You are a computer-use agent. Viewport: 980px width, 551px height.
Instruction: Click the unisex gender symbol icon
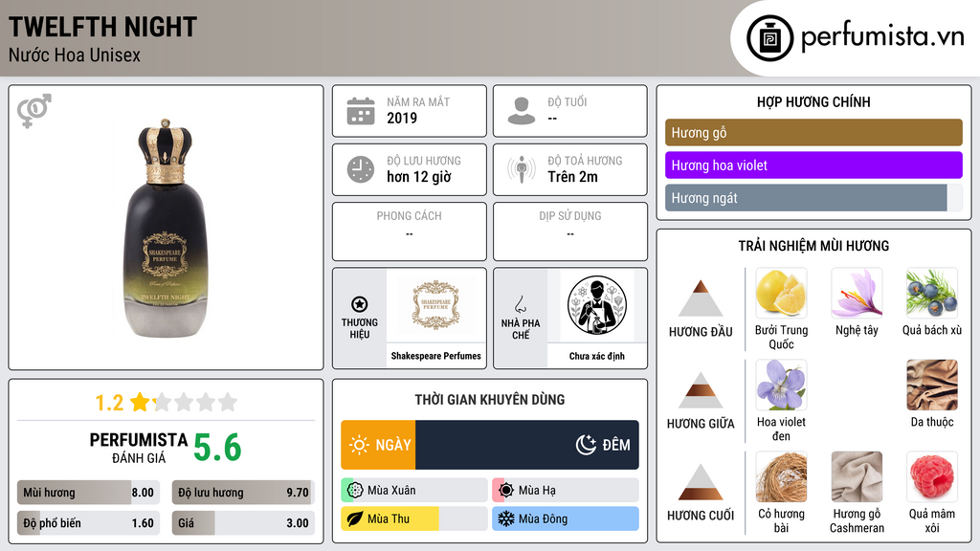33,111
